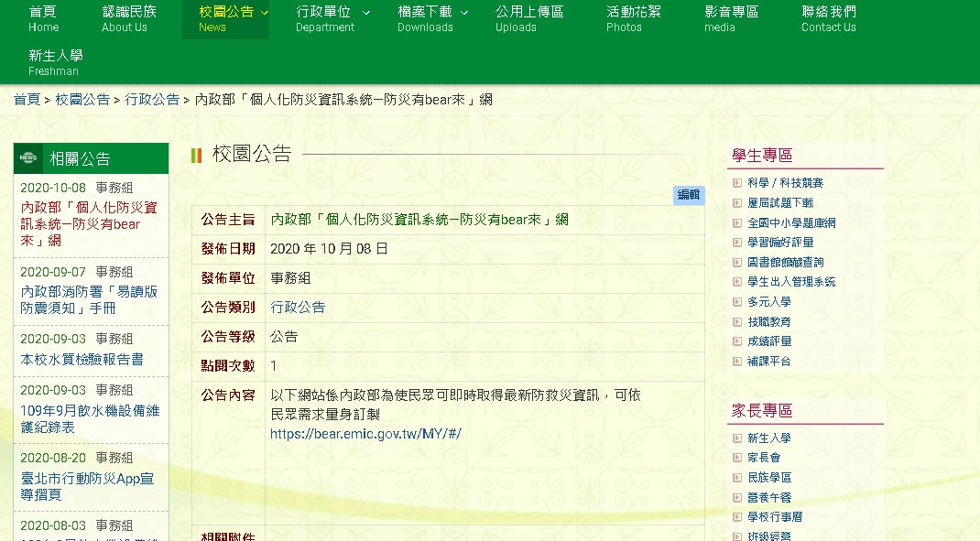The image size is (980, 541).
Task: Click the 首頁 breadcrumb link
Action: coord(27,100)
